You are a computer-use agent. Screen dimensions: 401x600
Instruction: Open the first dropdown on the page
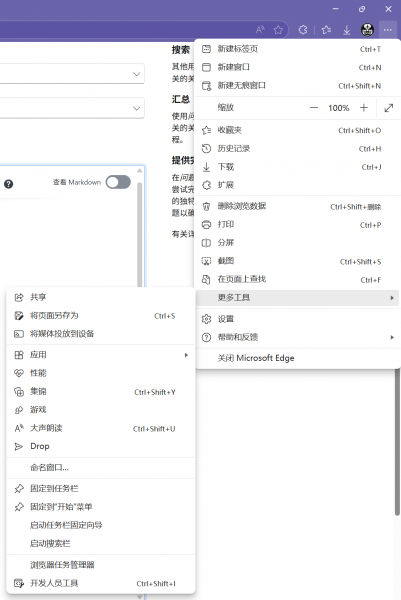(72, 73)
